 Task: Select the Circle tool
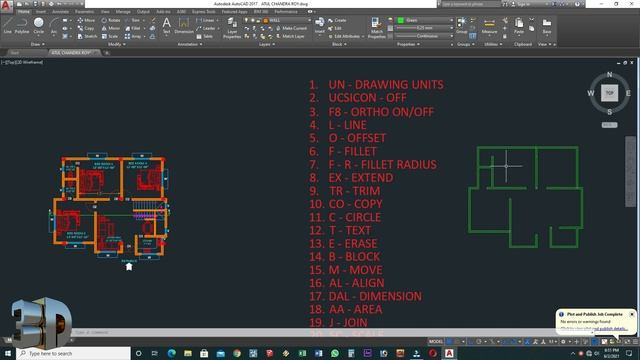[38, 26]
